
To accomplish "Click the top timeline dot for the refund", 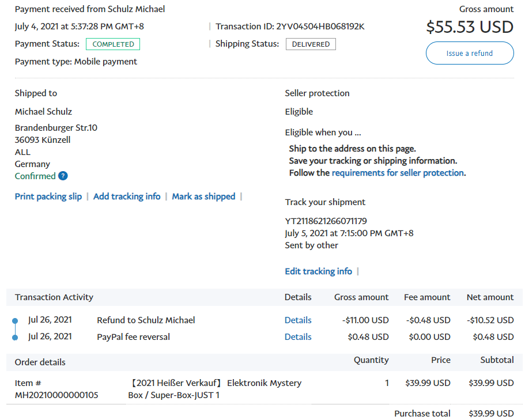I will (16, 320).
